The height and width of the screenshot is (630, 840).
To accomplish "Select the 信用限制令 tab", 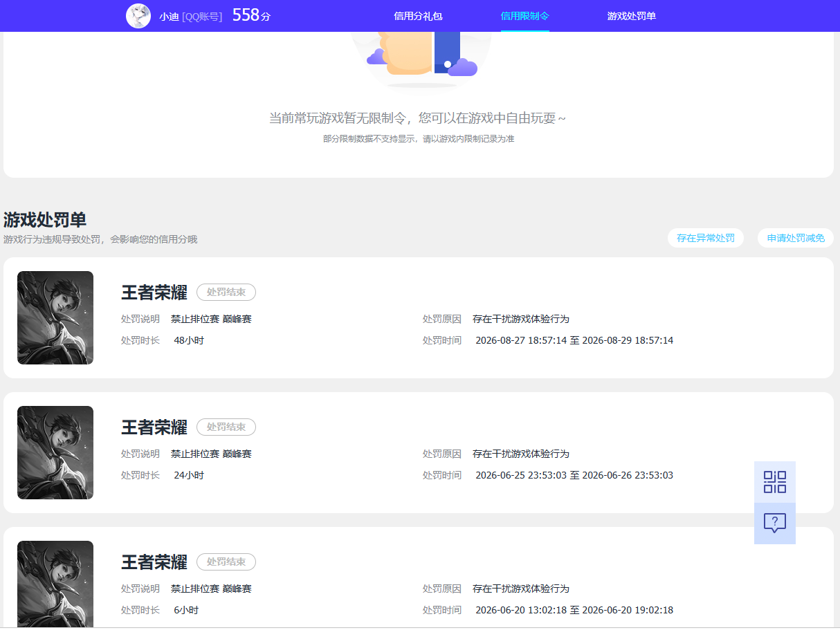I will pos(525,16).
